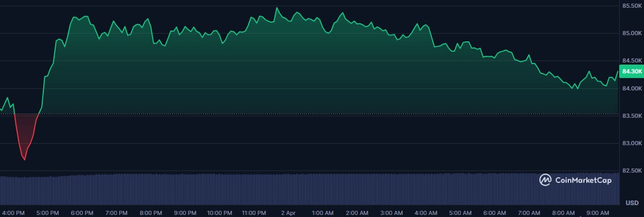The width and height of the screenshot is (644, 217).
Task: Select the 5:00 PM time label
Action: (47, 212)
